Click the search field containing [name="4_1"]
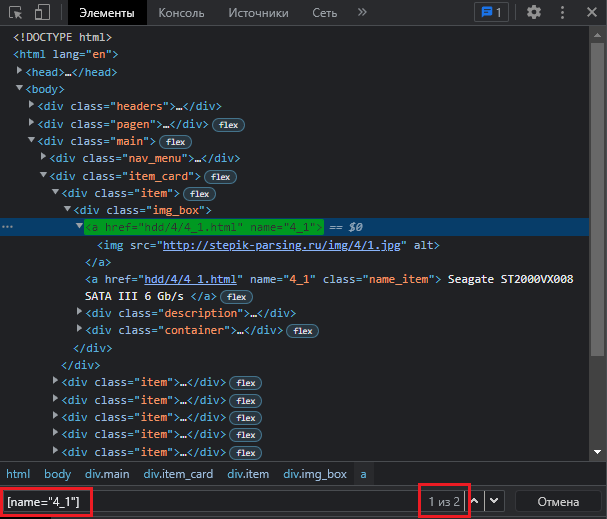607x519 pixels. point(200,500)
